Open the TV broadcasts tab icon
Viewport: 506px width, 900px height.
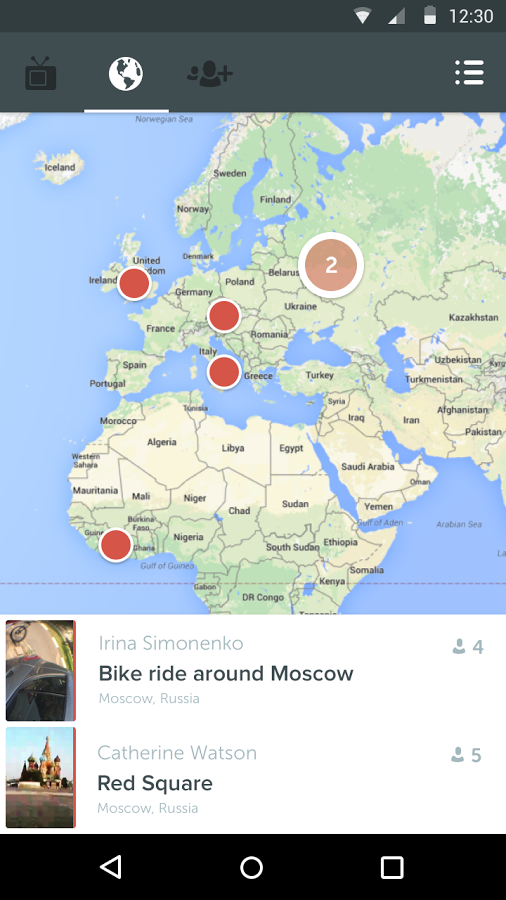click(x=41, y=73)
